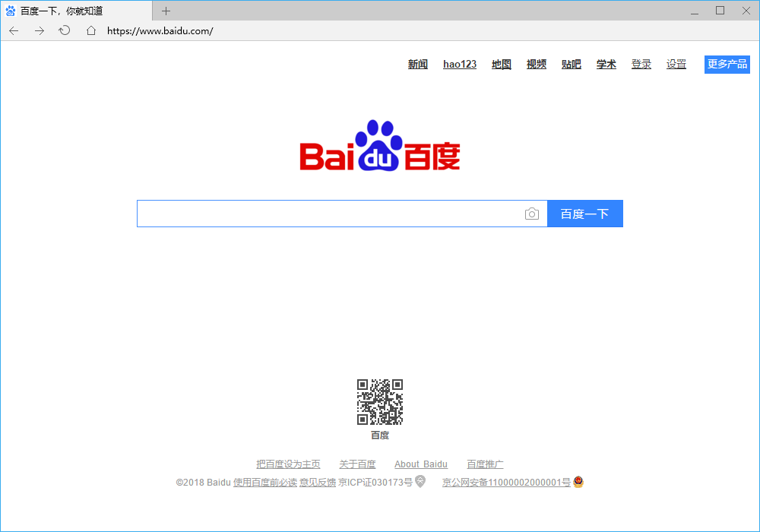The width and height of the screenshot is (760, 532).
Task: Click the 更多产品 button
Action: coord(727,65)
